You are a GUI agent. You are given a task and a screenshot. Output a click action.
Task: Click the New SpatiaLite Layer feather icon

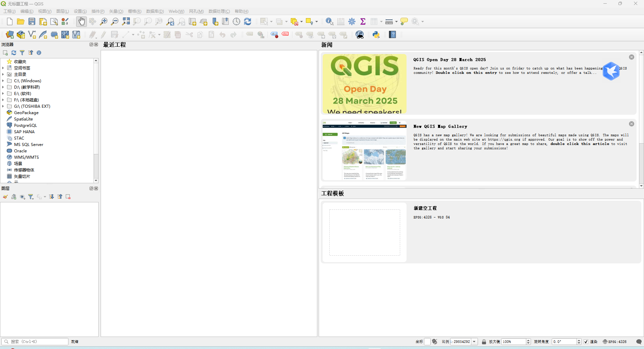43,35
